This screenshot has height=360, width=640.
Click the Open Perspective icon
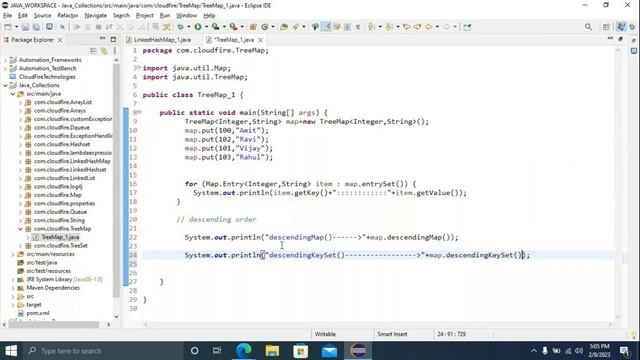[x=606, y=27]
